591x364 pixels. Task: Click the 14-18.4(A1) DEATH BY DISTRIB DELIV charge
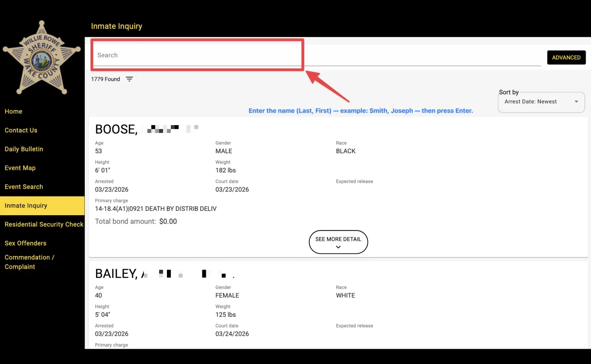click(156, 209)
